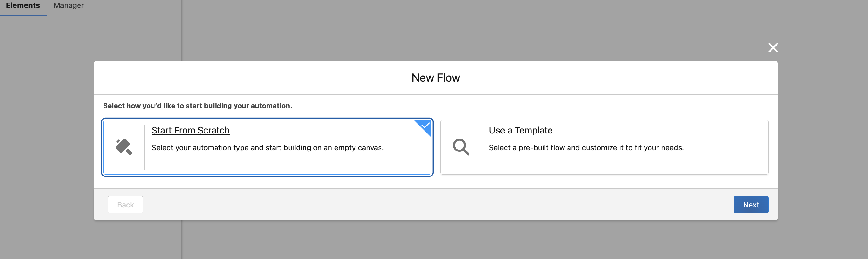
Task: Click the magnifier icon for Use a Template
Action: [461, 147]
